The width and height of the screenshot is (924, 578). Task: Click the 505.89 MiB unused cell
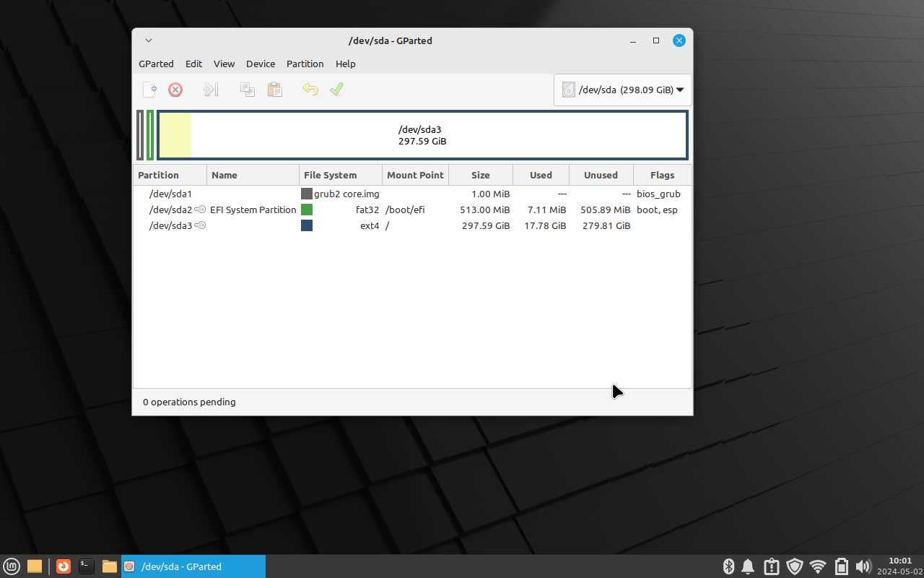(606, 210)
